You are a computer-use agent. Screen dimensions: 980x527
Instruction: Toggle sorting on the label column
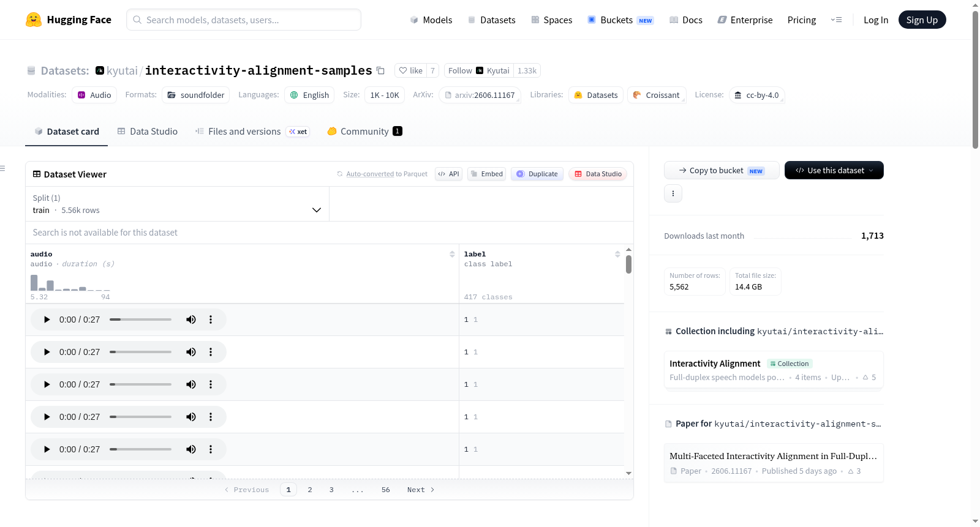click(x=617, y=254)
